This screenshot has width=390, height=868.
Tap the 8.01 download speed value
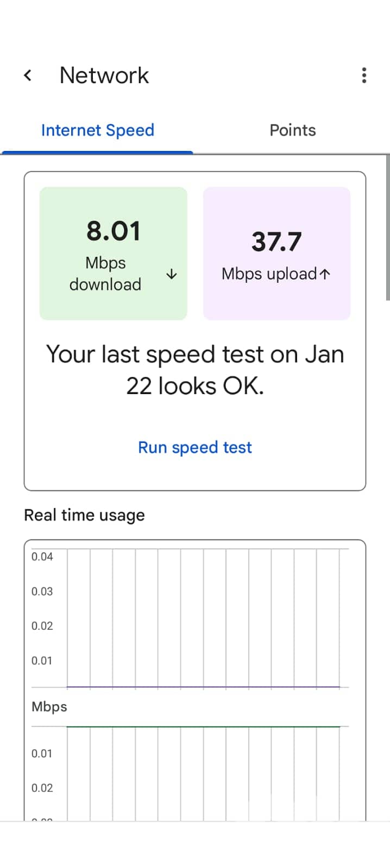[x=114, y=231]
